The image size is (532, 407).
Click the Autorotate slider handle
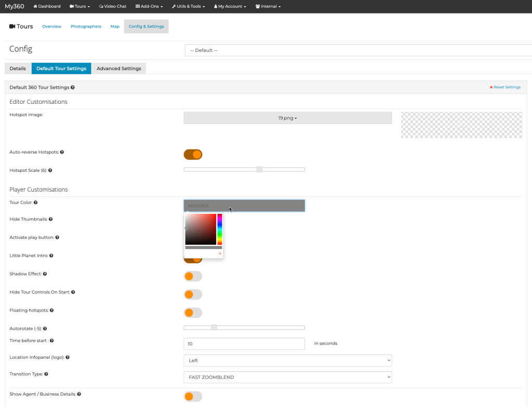tap(214, 327)
